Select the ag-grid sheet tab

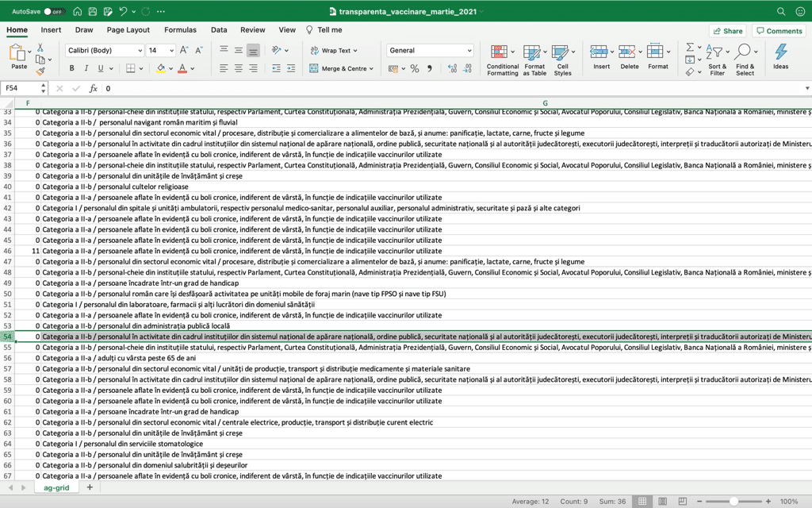pos(57,487)
